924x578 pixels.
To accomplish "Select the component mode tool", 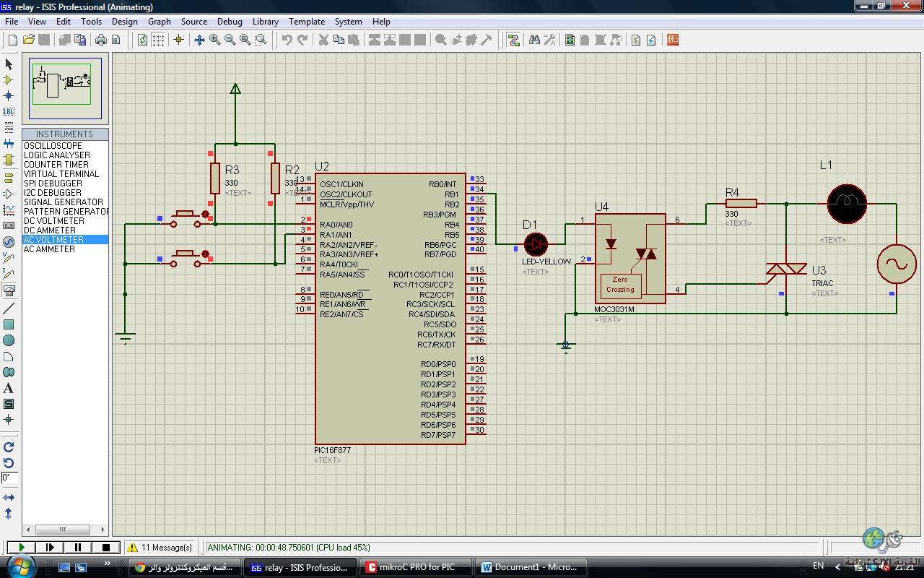I will [x=9, y=80].
